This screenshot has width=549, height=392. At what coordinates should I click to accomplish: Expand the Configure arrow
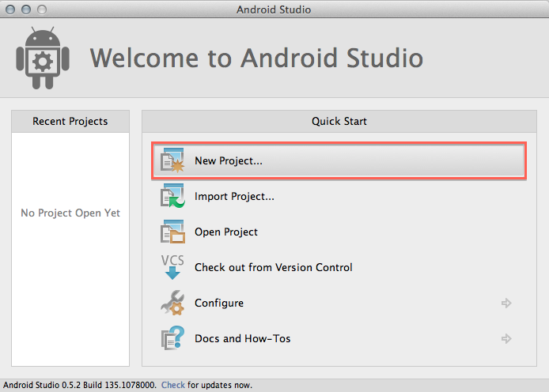(506, 303)
